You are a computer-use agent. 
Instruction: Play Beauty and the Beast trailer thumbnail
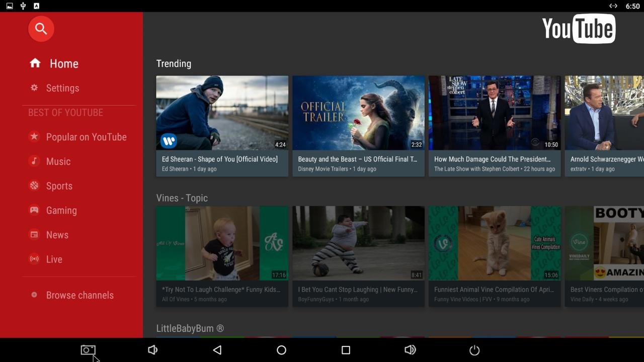(358, 113)
